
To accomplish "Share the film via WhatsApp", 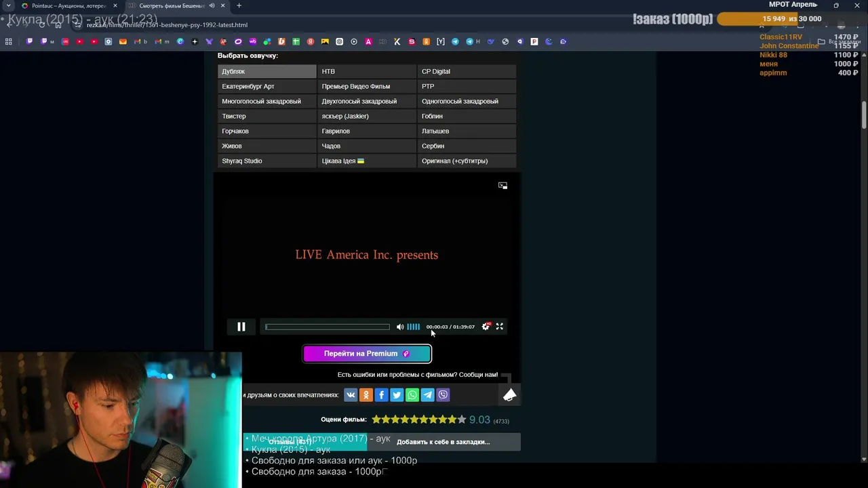I will pyautogui.click(x=412, y=395).
